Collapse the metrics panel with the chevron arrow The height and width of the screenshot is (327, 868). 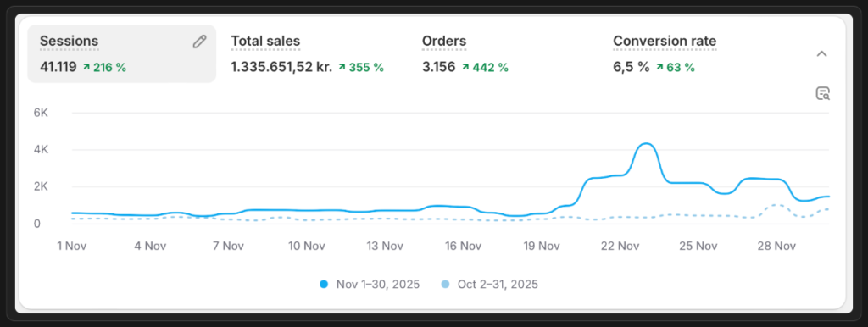click(x=822, y=53)
